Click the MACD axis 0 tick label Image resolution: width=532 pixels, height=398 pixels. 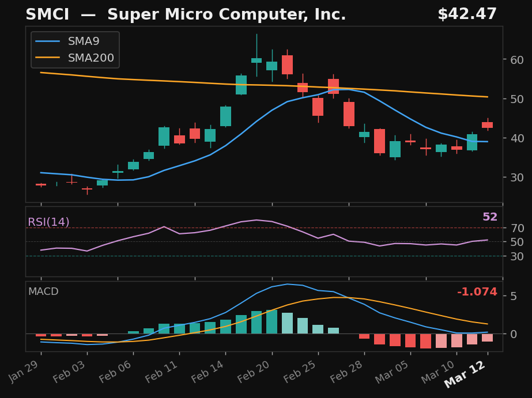pyautogui.click(x=514, y=334)
